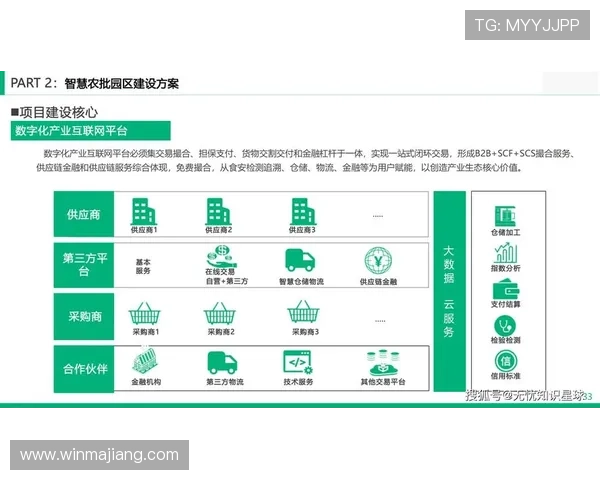Click the 第三方平台 green row header

pyautogui.click(x=84, y=265)
